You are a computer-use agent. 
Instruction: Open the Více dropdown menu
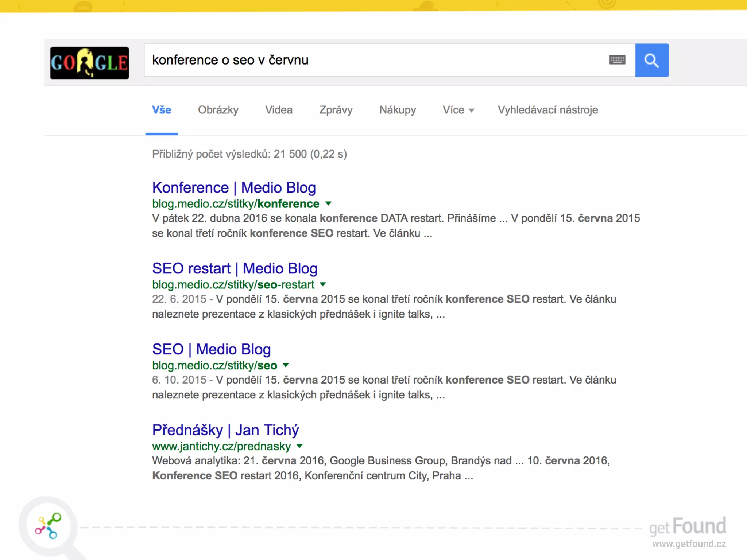(458, 110)
